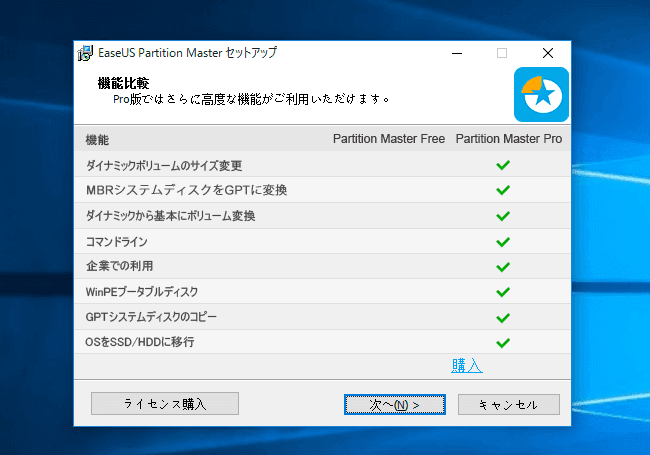This screenshot has height=455, width=650.
Task: Click the 機能 column header
Action: pos(97,140)
